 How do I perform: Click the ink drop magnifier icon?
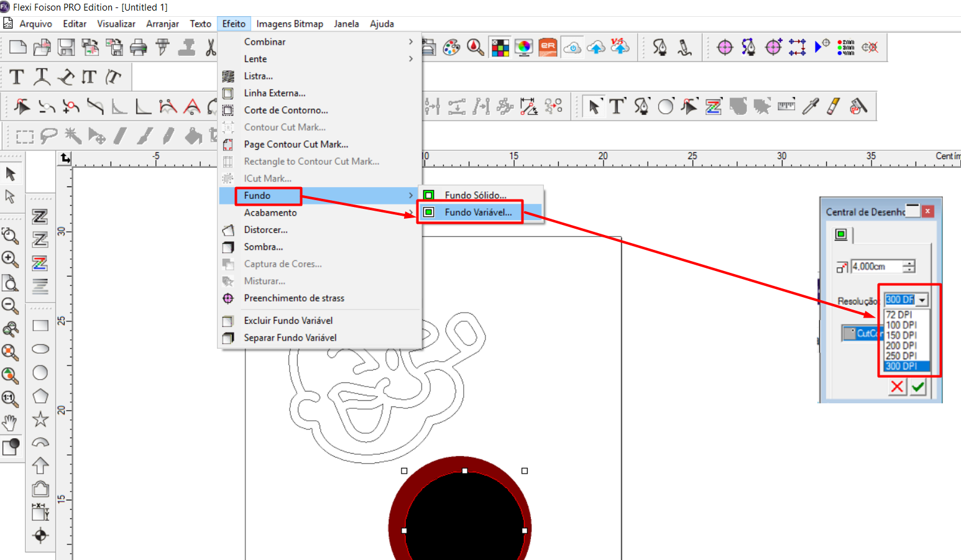click(x=476, y=47)
